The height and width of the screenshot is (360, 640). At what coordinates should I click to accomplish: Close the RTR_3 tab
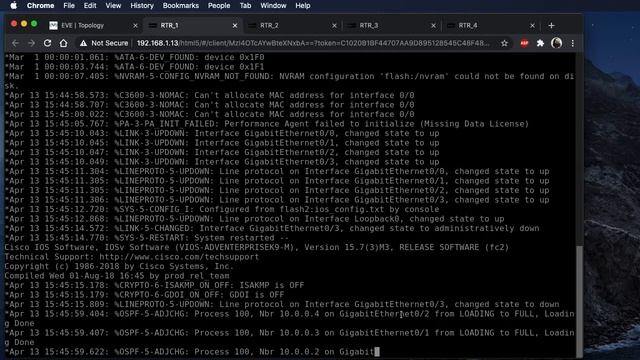433,26
